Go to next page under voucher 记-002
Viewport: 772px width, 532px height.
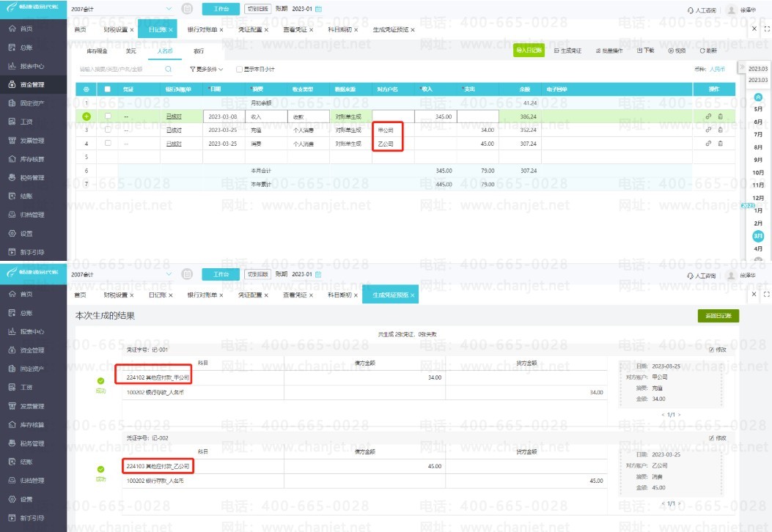point(680,503)
